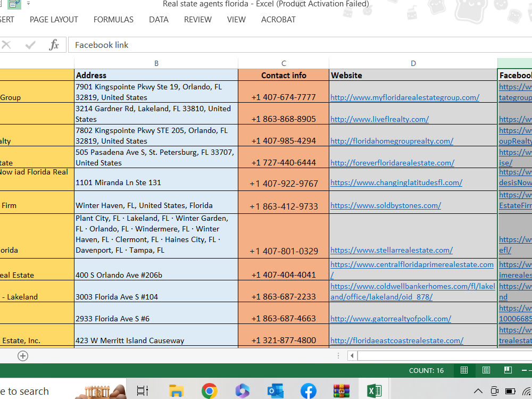Select address cell 1101 Miranda Ln Ste 131

click(156, 179)
